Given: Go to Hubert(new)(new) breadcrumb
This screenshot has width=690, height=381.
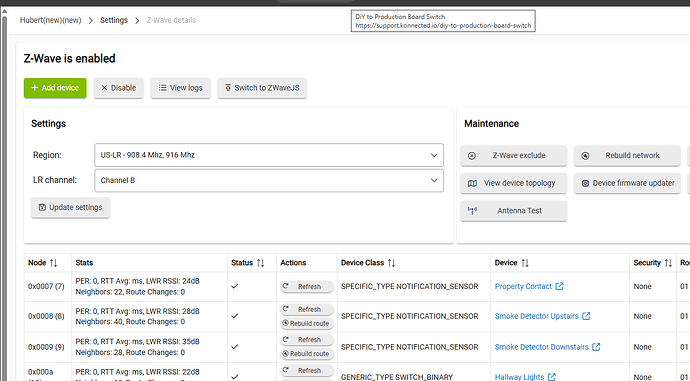Looking at the screenshot, I should (51, 20).
